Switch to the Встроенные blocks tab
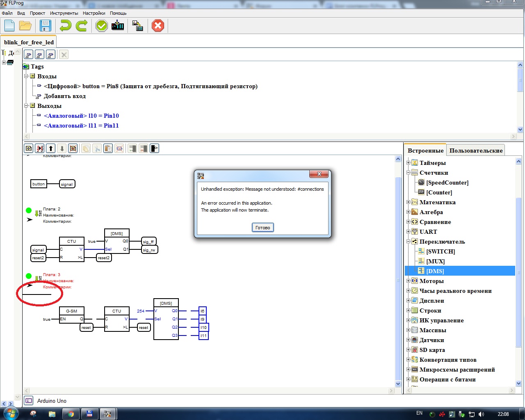This screenshot has width=525, height=420. 425,151
